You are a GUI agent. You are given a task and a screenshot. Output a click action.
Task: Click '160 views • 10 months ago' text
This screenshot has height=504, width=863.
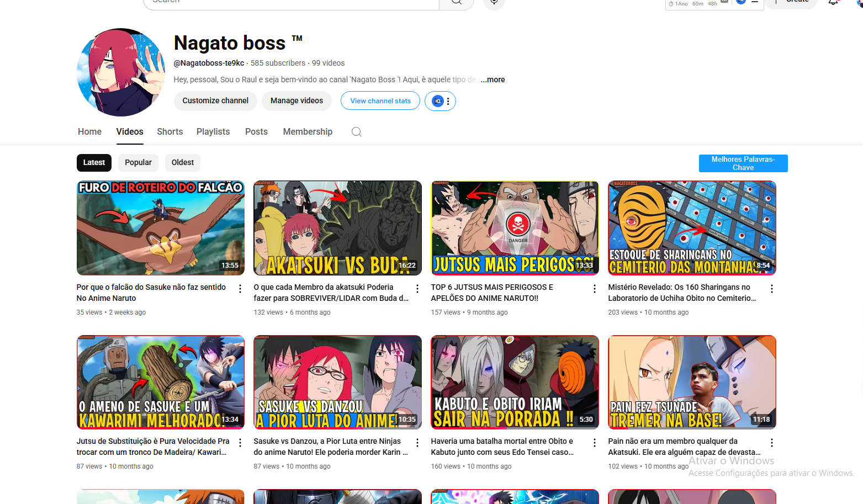pyautogui.click(x=471, y=466)
